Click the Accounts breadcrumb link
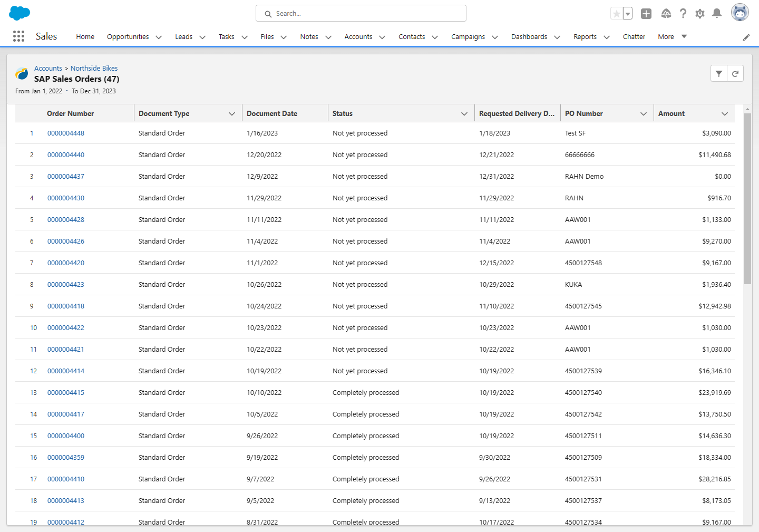This screenshot has width=759, height=532. (x=48, y=68)
